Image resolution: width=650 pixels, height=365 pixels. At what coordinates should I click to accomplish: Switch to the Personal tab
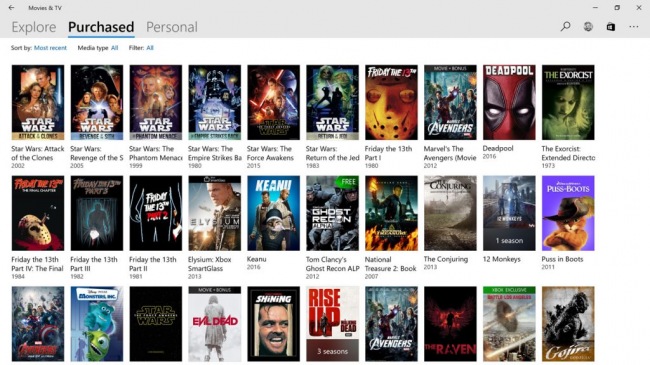[172, 27]
